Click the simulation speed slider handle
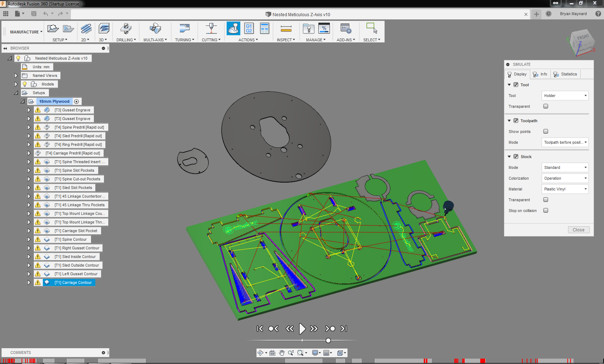 click(328, 340)
